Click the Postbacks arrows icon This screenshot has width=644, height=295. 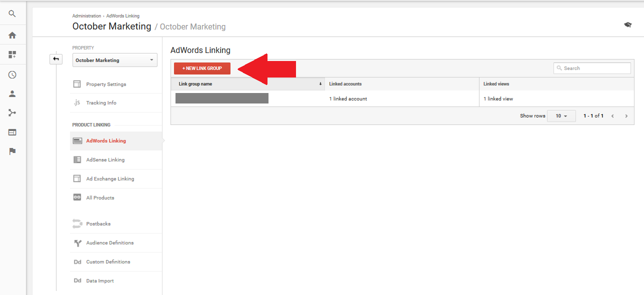(77, 223)
